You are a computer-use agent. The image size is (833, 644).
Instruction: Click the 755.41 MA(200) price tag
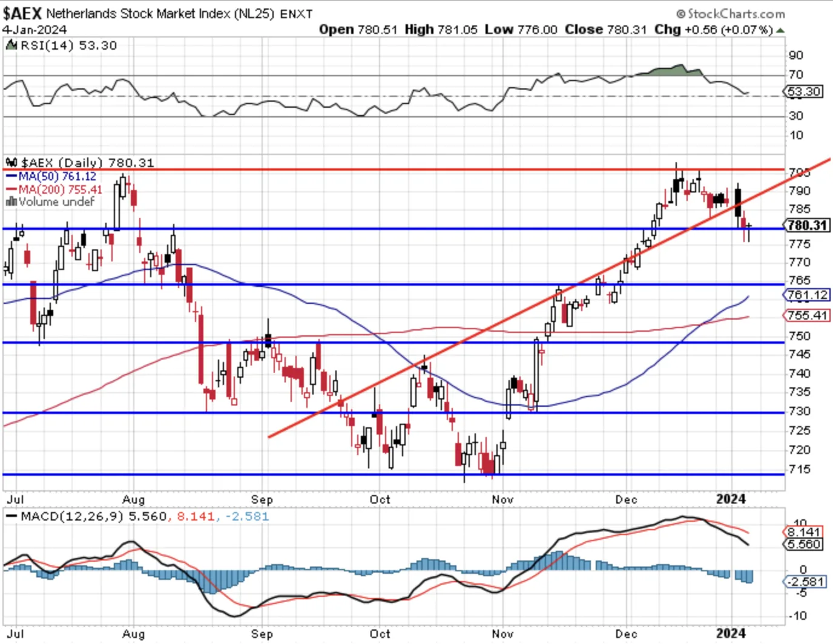click(807, 315)
